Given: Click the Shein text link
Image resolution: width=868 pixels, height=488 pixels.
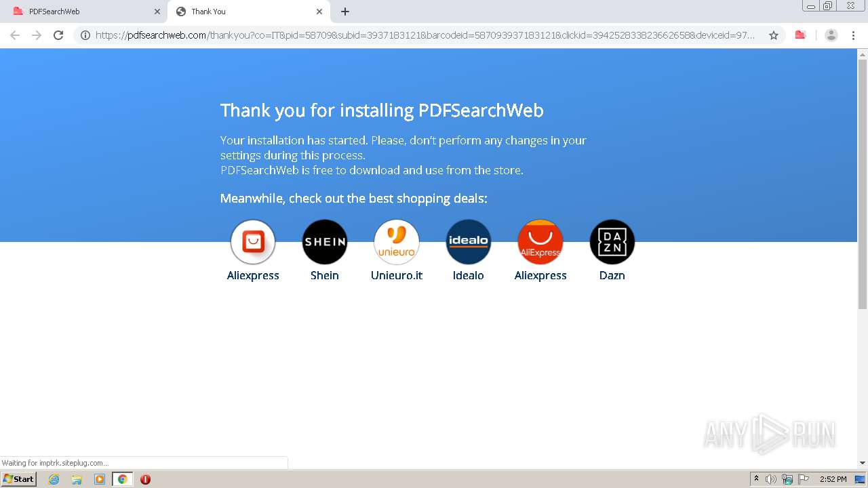Looking at the screenshot, I should click(325, 275).
